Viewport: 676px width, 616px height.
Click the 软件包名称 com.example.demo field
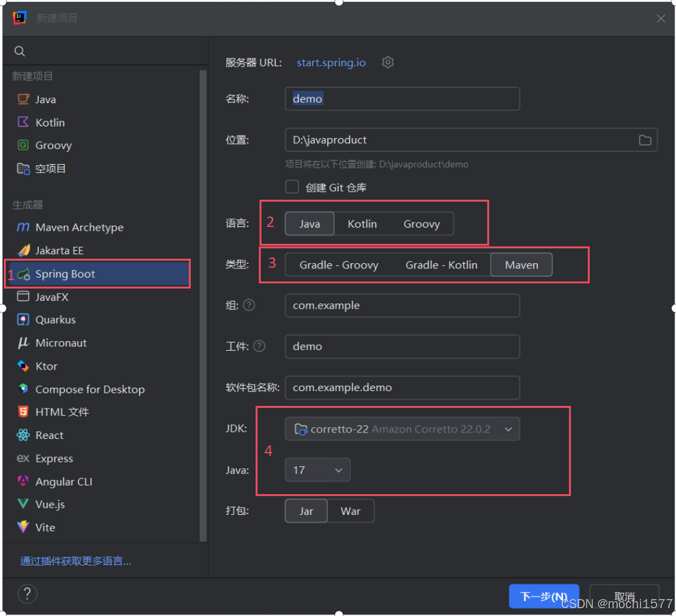[402, 387]
